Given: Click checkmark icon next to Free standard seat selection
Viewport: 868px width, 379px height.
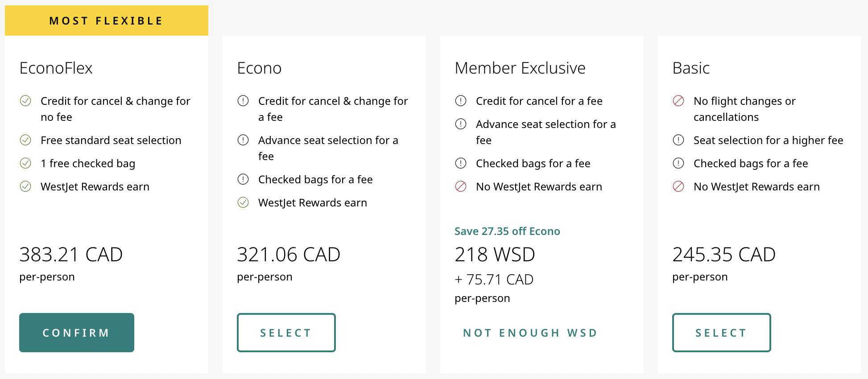Looking at the screenshot, I should click(25, 140).
